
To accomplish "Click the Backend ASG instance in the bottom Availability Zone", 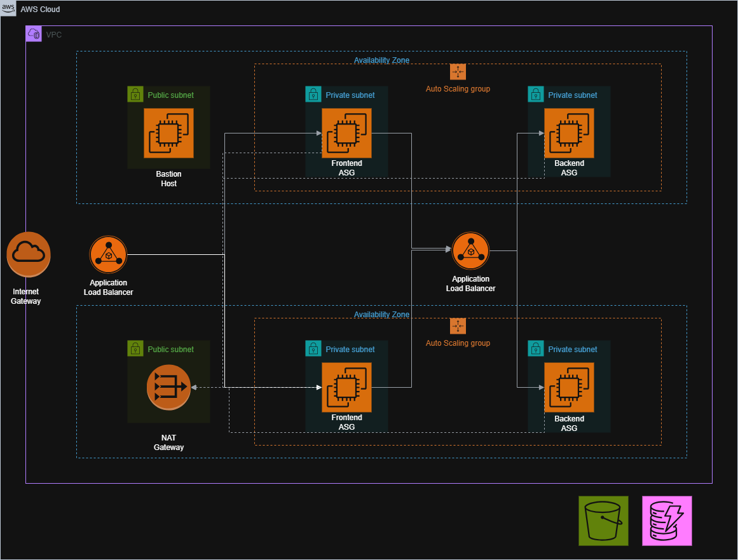I will pyautogui.click(x=569, y=387).
